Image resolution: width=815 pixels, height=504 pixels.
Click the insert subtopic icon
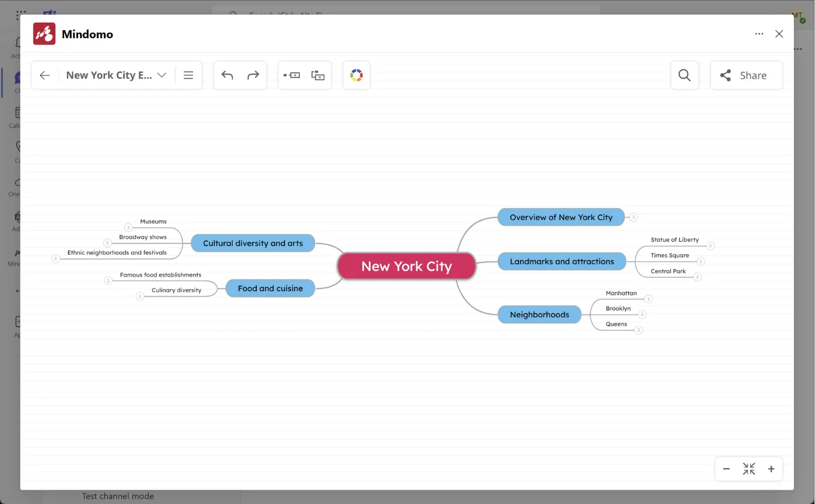pyautogui.click(x=318, y=75)
